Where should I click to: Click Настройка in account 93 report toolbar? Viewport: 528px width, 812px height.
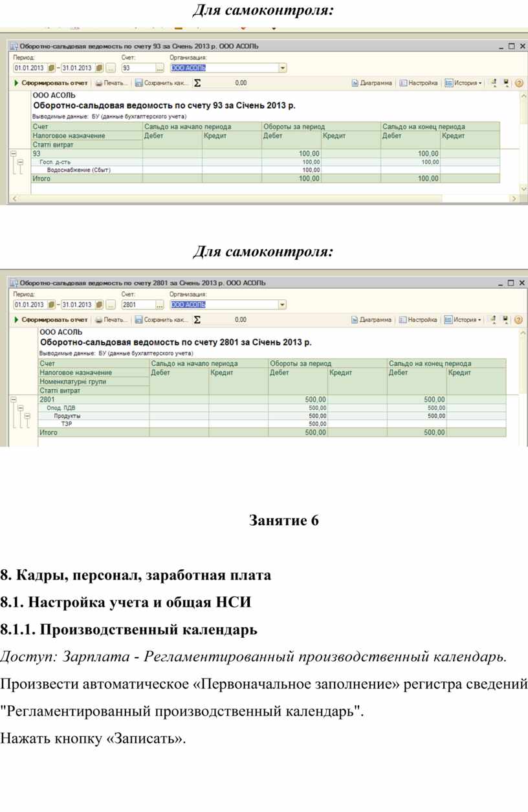point(419,83)
